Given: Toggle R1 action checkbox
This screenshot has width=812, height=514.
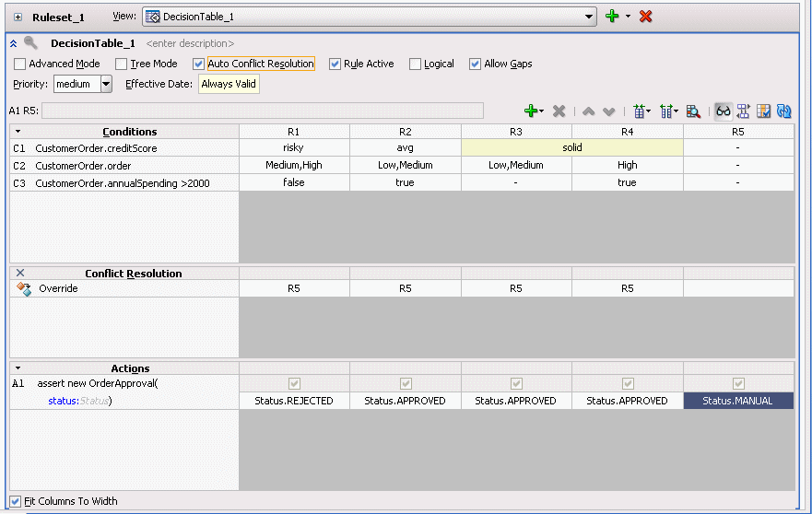Looking at the screenshot, I should (x=294, y=383).
